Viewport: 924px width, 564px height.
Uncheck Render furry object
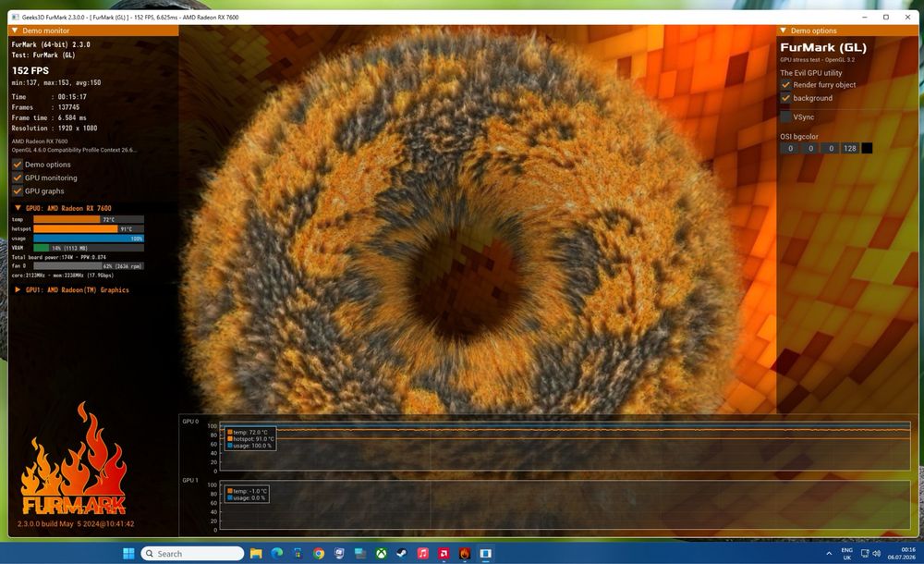785,84
